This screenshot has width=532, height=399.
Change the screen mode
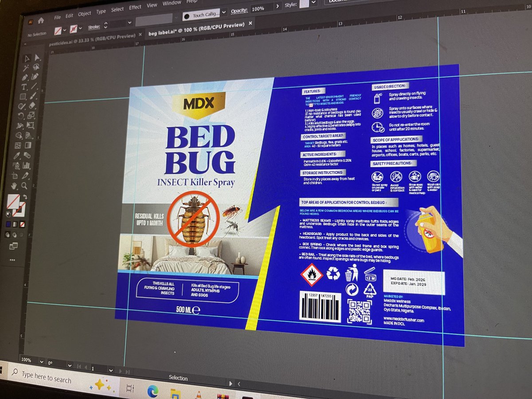13,246
